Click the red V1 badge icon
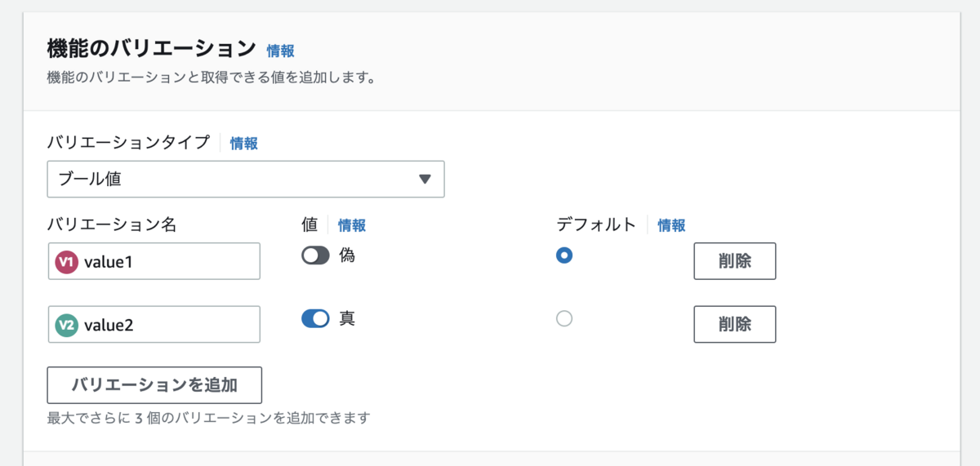The image size is (980, 466). pos(67,262)
